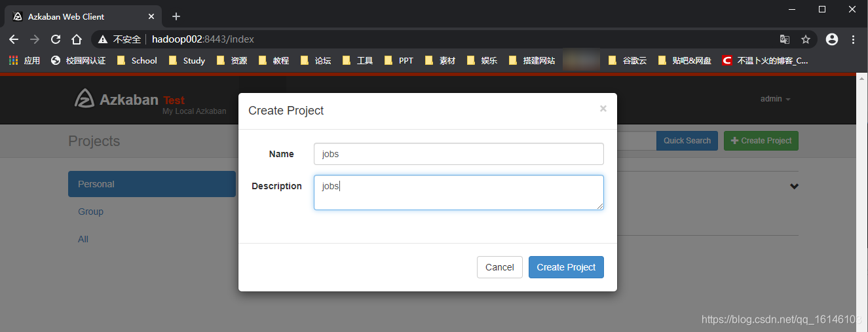This screenshot has height=332, width=868.
Task: Cancel the Create Project dialog
Action: click(x=500, y=267)
